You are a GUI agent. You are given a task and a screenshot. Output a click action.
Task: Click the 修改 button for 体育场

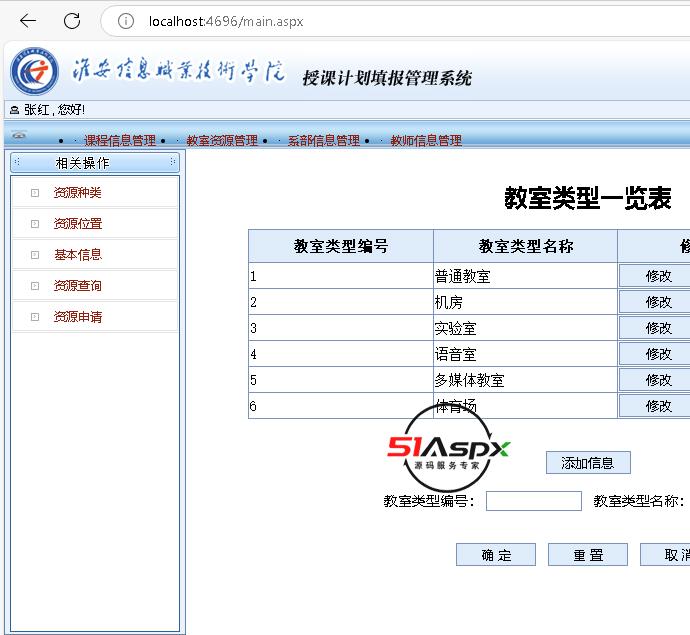pos(655,406)
